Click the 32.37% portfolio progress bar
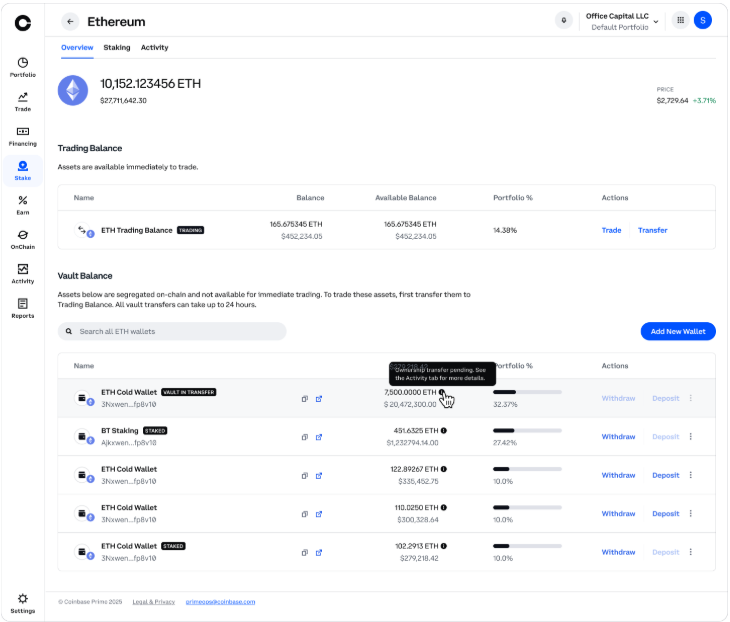Image resolution: width=730 pixels, height=622 pixels. tap(527, 392)
